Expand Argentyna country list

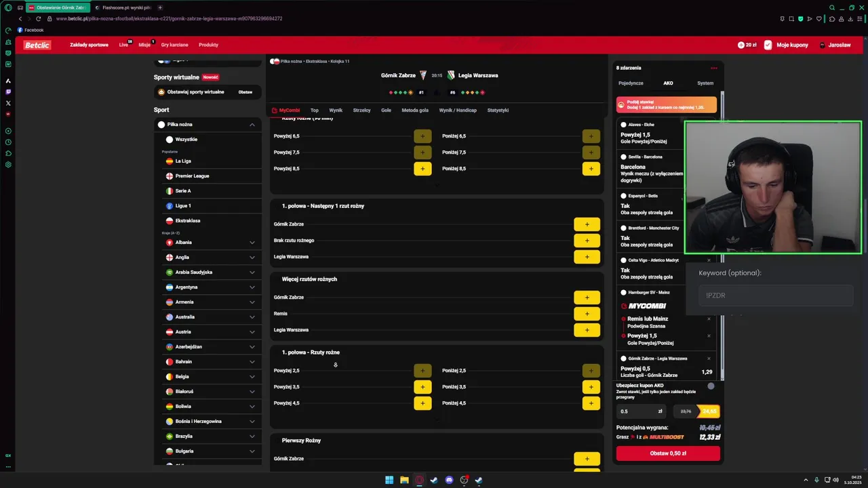click(x=252, y=287)
